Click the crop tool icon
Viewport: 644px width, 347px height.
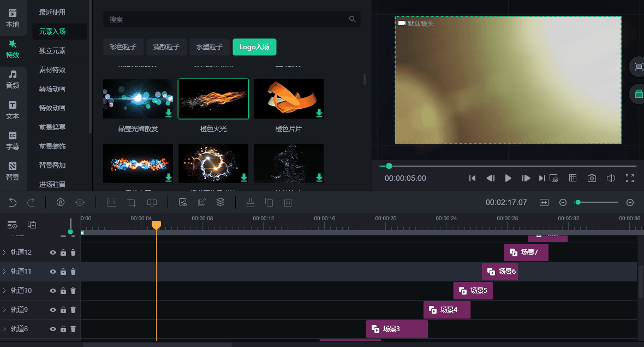point(132,202)
